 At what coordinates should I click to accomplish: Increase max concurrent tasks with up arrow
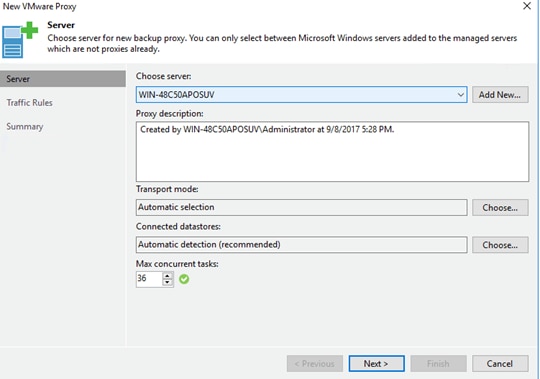167,275
